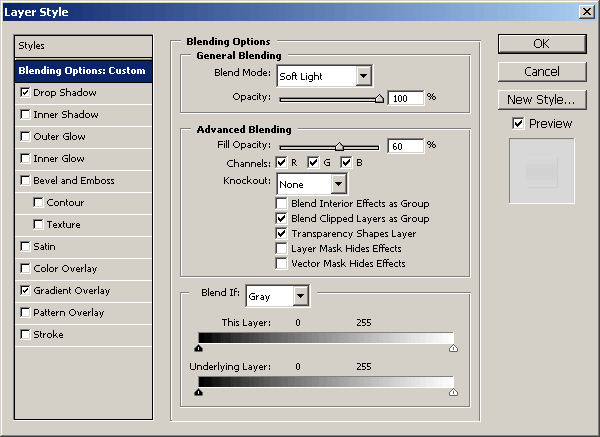Click the Cancel button
Image resolution: width=600 pixels, height=437 pixels.
click(x=542, y=72)
